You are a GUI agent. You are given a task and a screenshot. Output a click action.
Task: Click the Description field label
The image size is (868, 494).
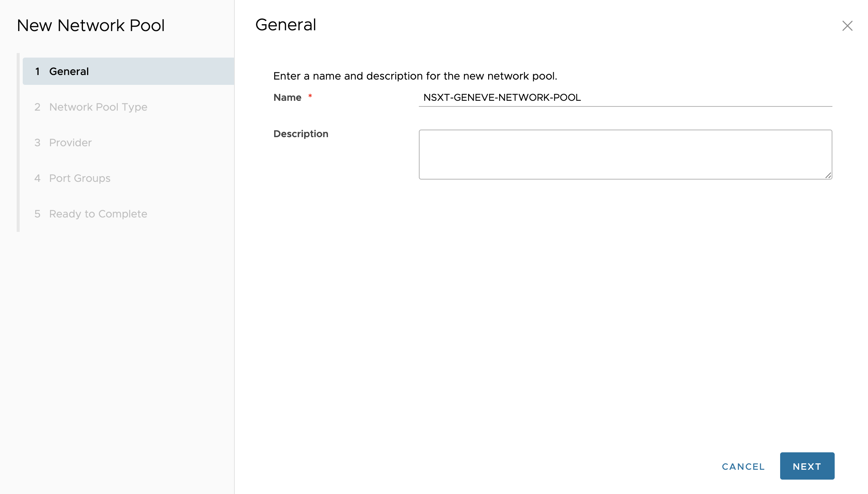tap(301, 134)
